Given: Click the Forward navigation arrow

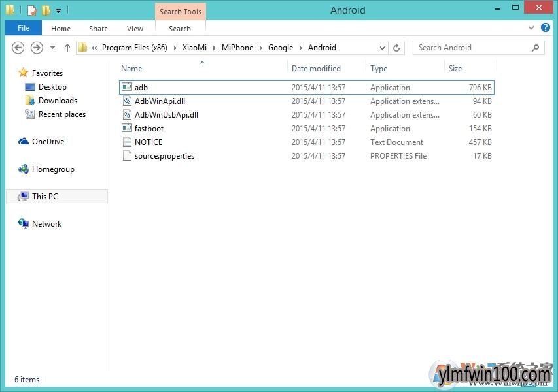Looking at the screenshot, I should pos(37,48).
